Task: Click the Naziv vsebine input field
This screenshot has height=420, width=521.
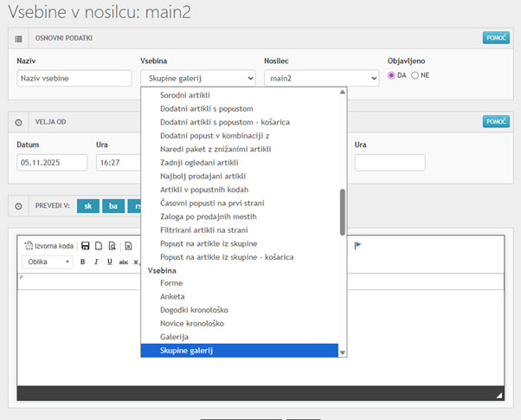Action: 74,78
